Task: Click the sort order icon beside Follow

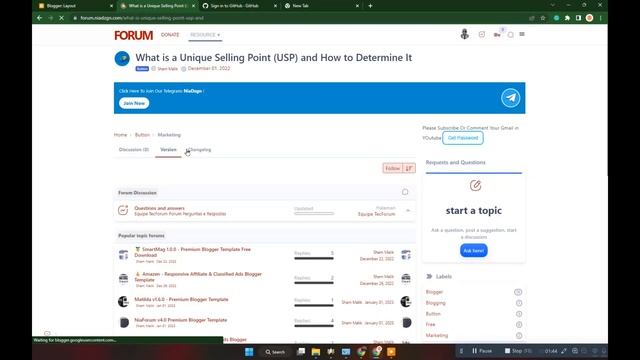Action: (409, 168)
